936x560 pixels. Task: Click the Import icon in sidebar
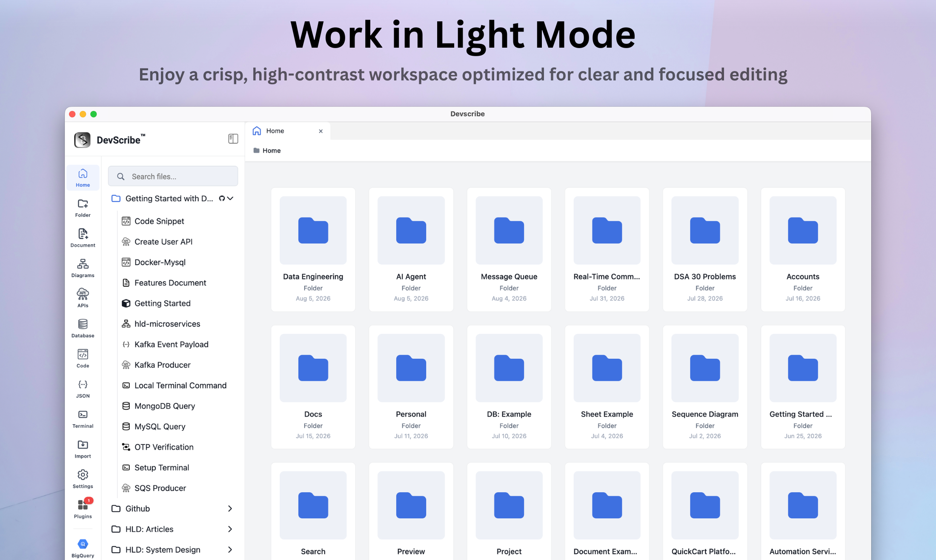[83, 449]
